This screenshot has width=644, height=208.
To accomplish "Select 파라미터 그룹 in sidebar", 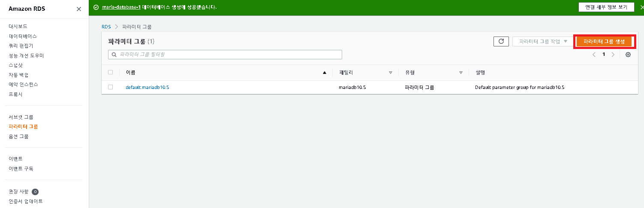I will (x=23, y=127).
